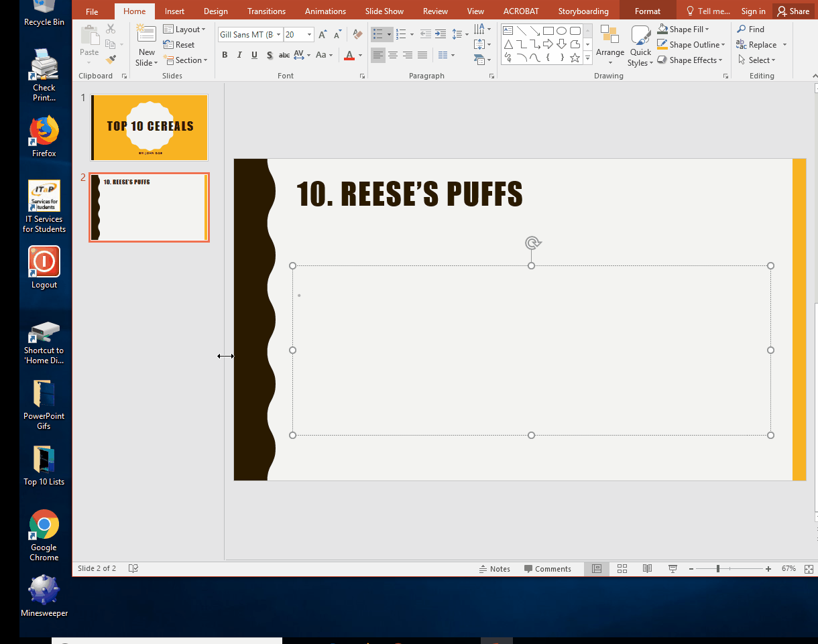Switch to Slide Sorter view
Viewport: 818px width, 644px height.
[x=622, y=569]
